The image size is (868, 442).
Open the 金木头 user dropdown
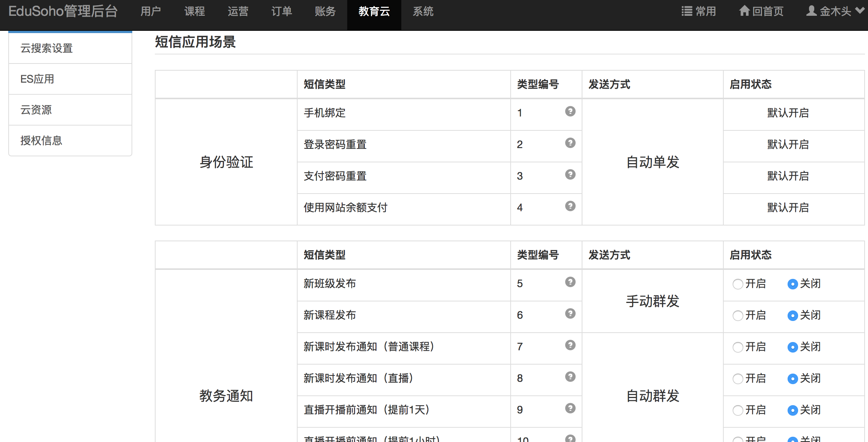coord(835,11)
